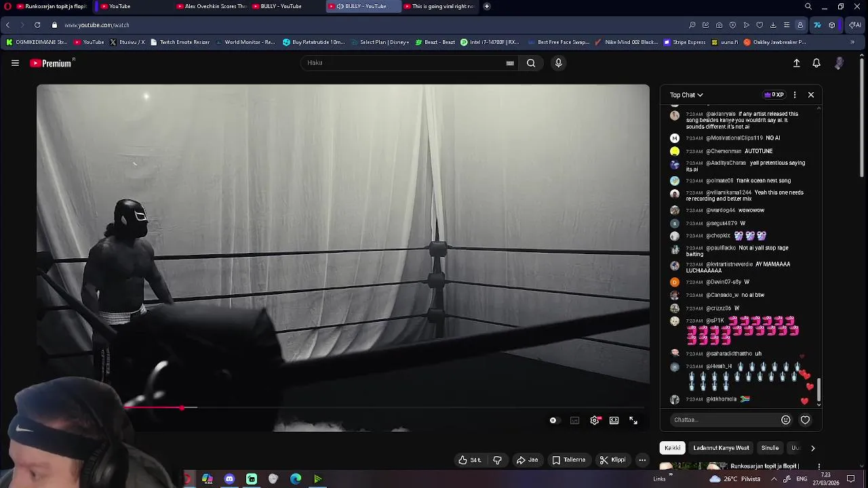Create a clip with Klippi button
The width and height of the screenshot is (868, 488).
(612, 460)
